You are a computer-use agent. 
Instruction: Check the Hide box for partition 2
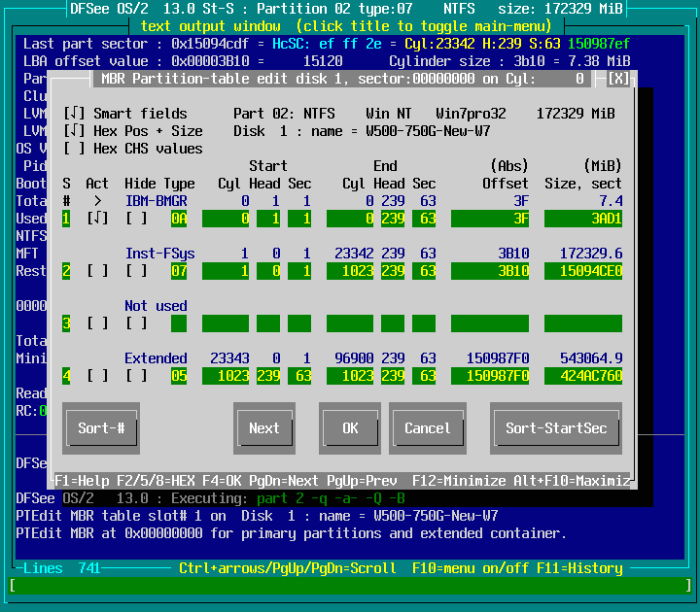(x=136, y=271)
